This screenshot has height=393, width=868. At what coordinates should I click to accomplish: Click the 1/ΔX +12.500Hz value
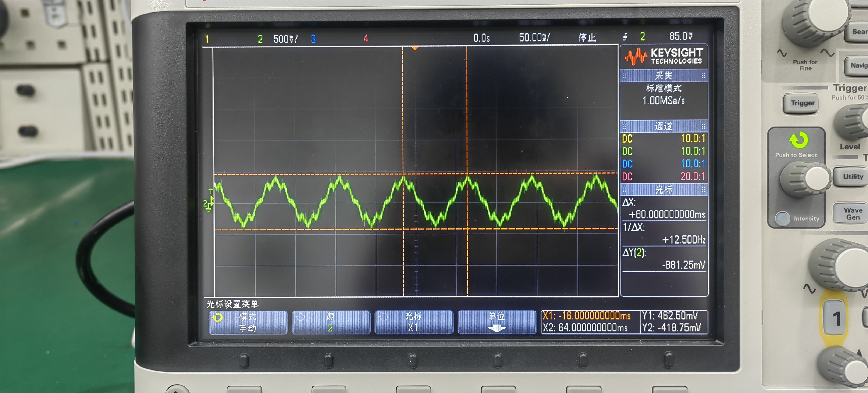tap(684, 240)
